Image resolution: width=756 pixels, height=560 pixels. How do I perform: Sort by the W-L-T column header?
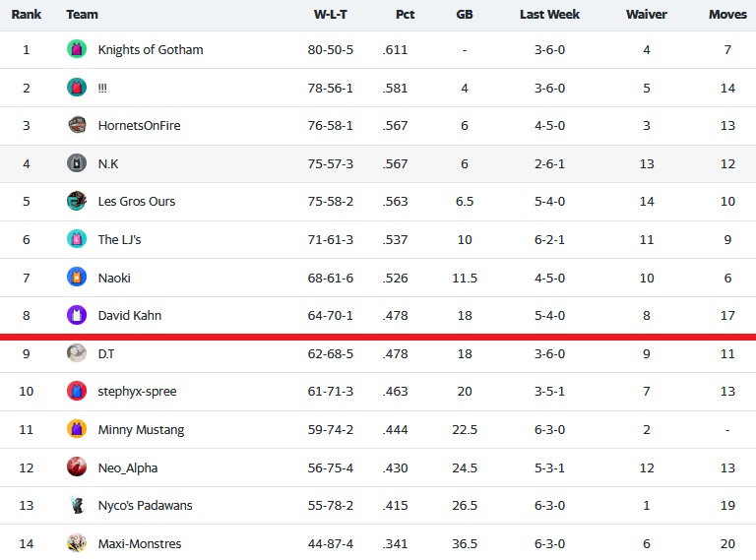pyautogui.click(x=331, y=15)
